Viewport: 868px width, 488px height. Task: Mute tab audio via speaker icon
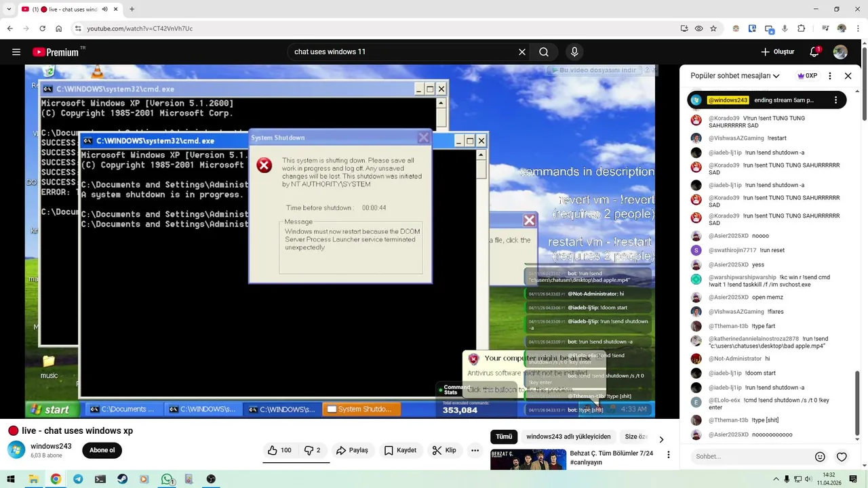coord(104,9)
